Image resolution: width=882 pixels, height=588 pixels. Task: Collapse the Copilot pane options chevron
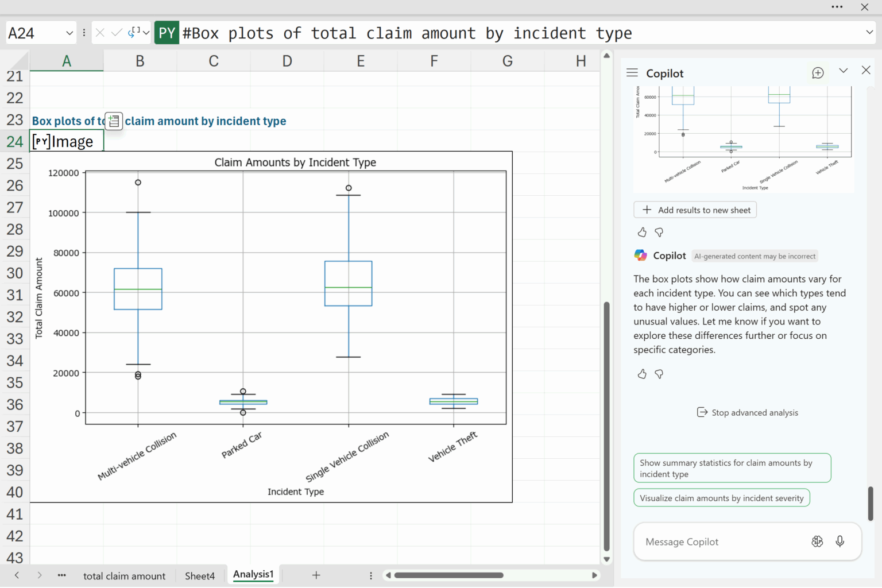point(843,71)
